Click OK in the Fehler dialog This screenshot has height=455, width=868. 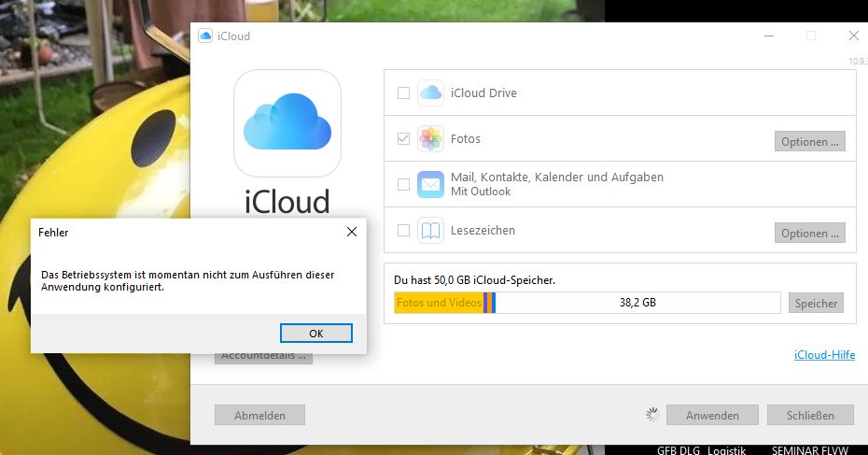coord(316,334)
